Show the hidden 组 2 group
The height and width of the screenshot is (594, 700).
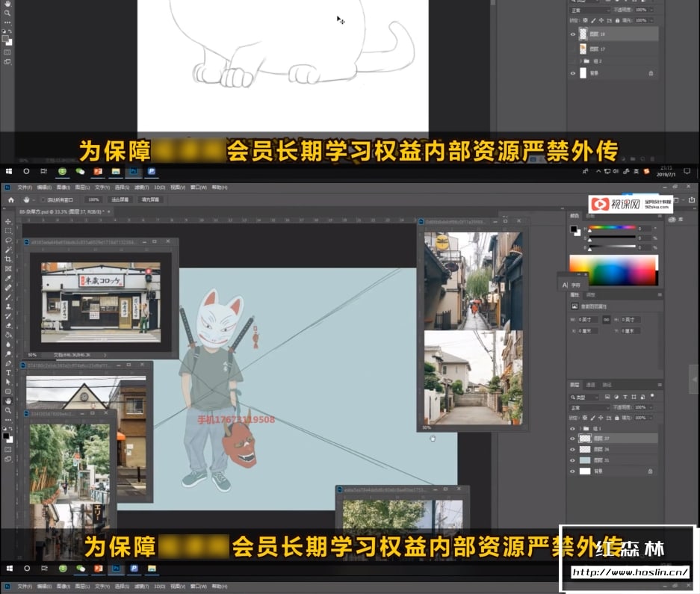(573, 61)
